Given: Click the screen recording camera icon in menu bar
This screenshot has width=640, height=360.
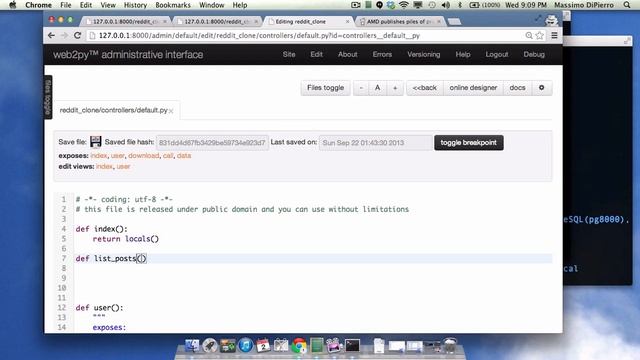Looking at the screenshot, I should point(356,5).
